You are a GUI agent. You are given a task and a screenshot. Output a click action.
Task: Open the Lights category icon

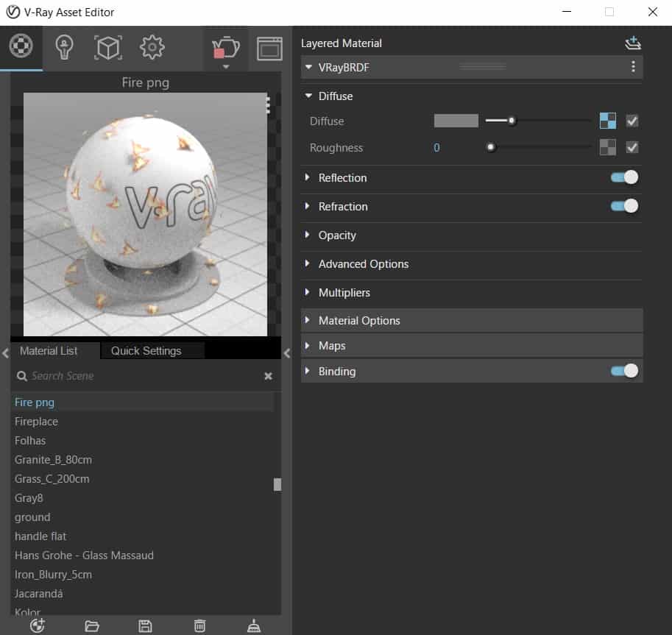pyautogui.click(x=65, y=47)
